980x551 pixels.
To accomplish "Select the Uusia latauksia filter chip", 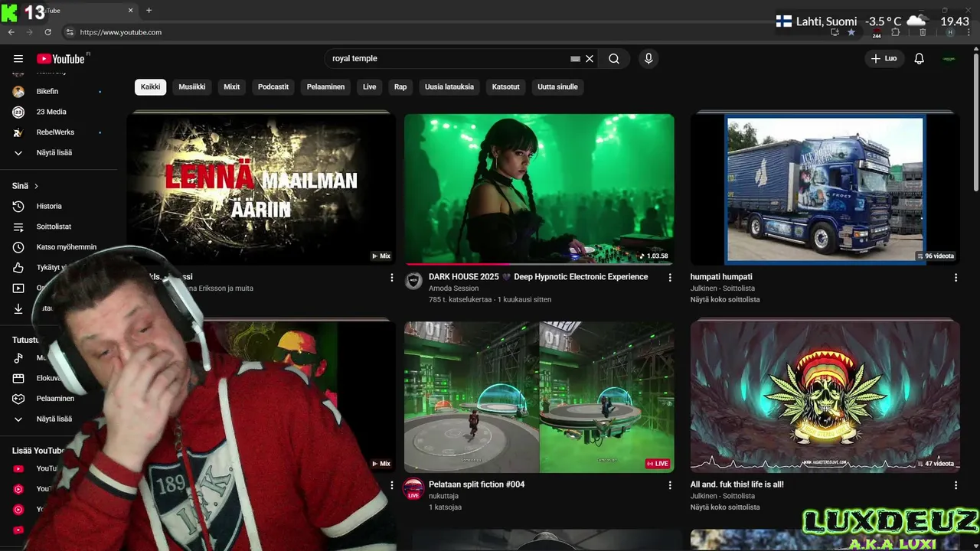I will point(449,86).
